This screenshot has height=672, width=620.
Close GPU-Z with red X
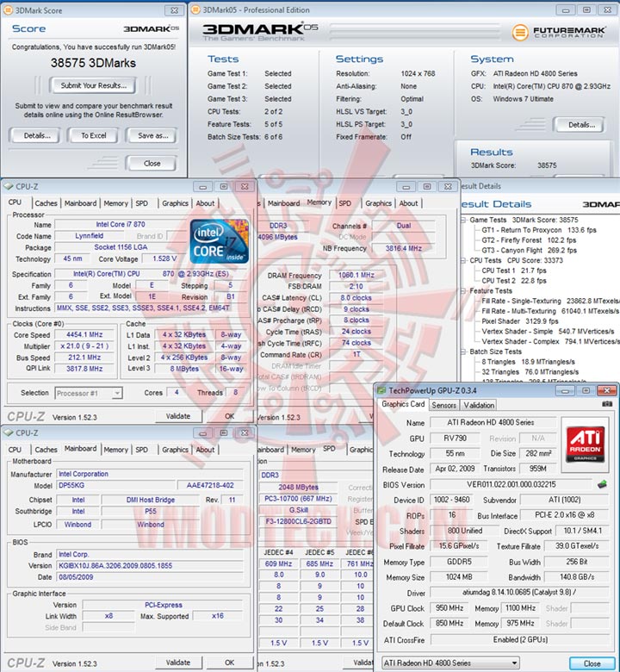click(607, 390)
